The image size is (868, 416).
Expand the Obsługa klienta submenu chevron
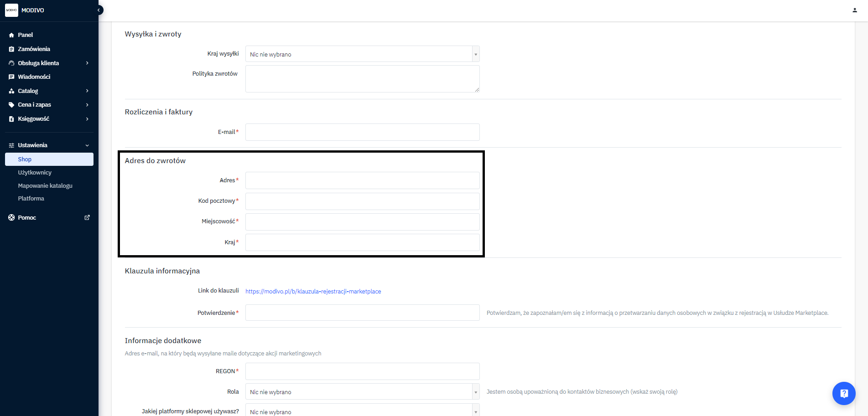(x=87, y=63)
